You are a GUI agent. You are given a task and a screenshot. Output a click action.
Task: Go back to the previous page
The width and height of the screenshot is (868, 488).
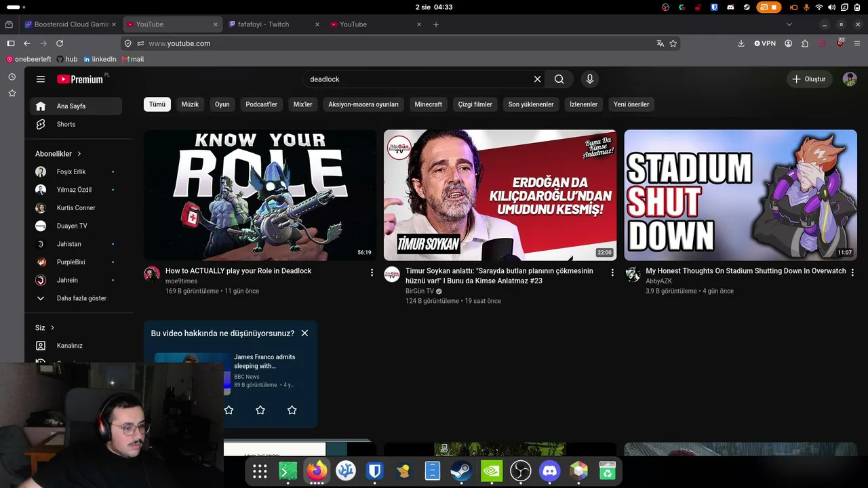click(x=27, y=43)
